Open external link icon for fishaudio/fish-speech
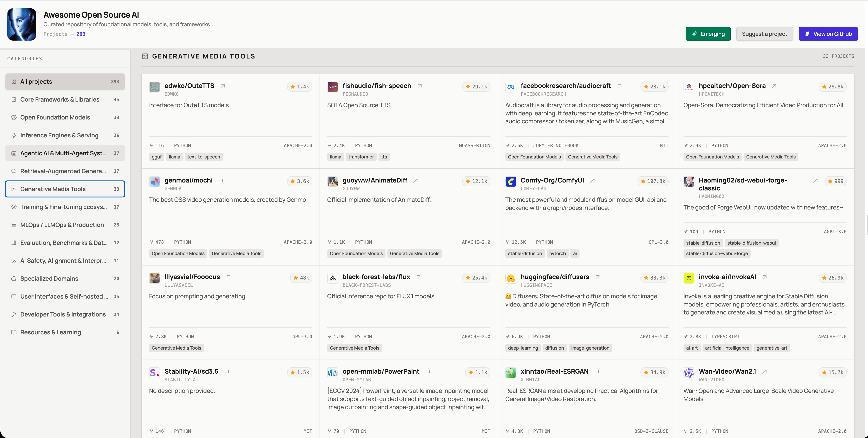The width and height of the screenshot is (868, 438). 419,86
